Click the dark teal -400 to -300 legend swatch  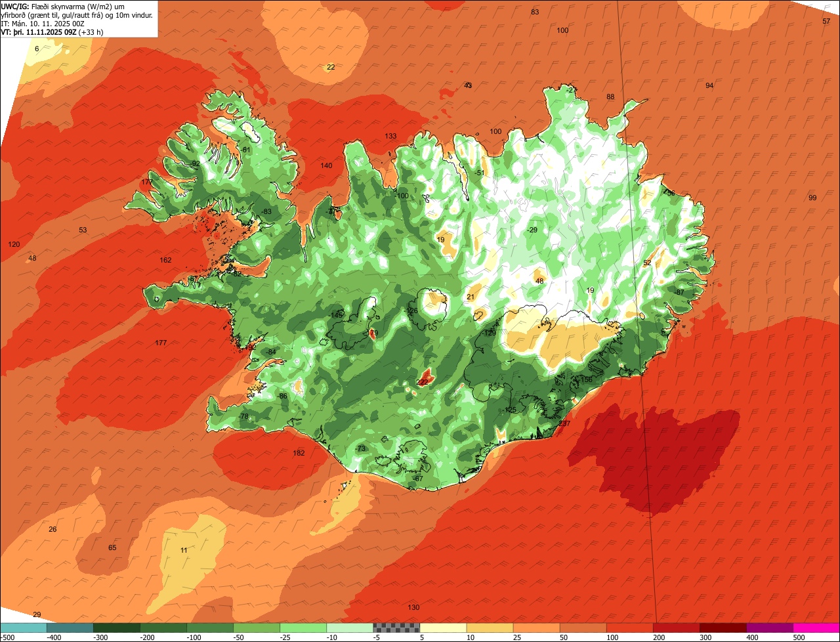click(70, 628)
